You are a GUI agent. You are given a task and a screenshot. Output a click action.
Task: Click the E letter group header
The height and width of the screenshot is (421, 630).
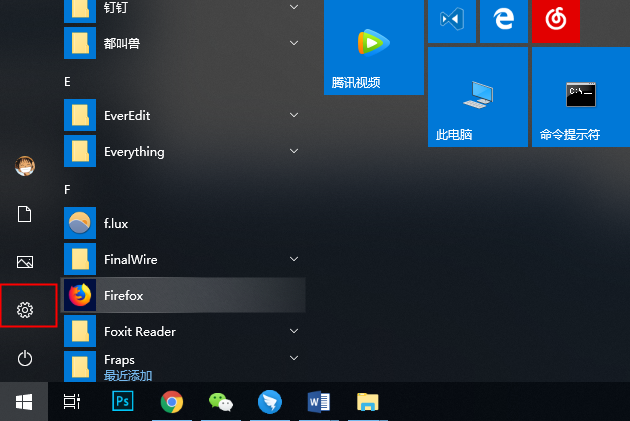point(67,82)
